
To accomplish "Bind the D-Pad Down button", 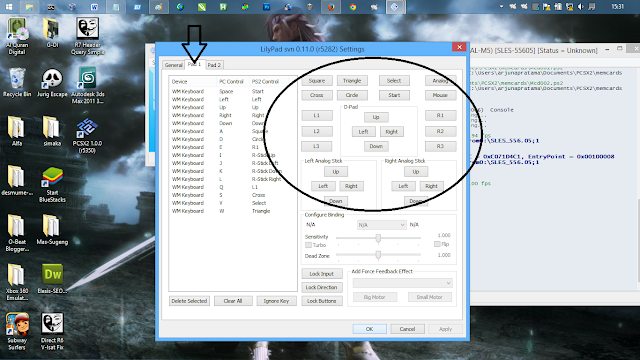I will point(376,146).
